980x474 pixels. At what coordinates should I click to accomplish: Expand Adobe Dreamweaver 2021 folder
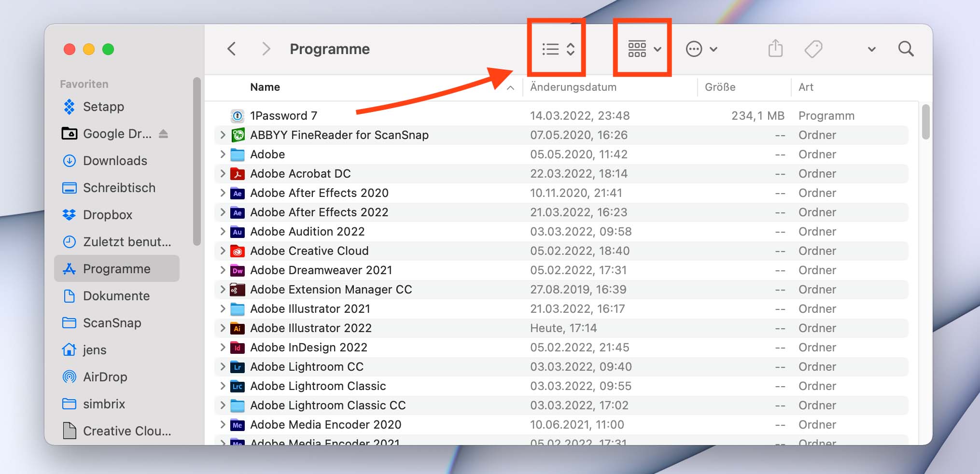coord(223,270)
